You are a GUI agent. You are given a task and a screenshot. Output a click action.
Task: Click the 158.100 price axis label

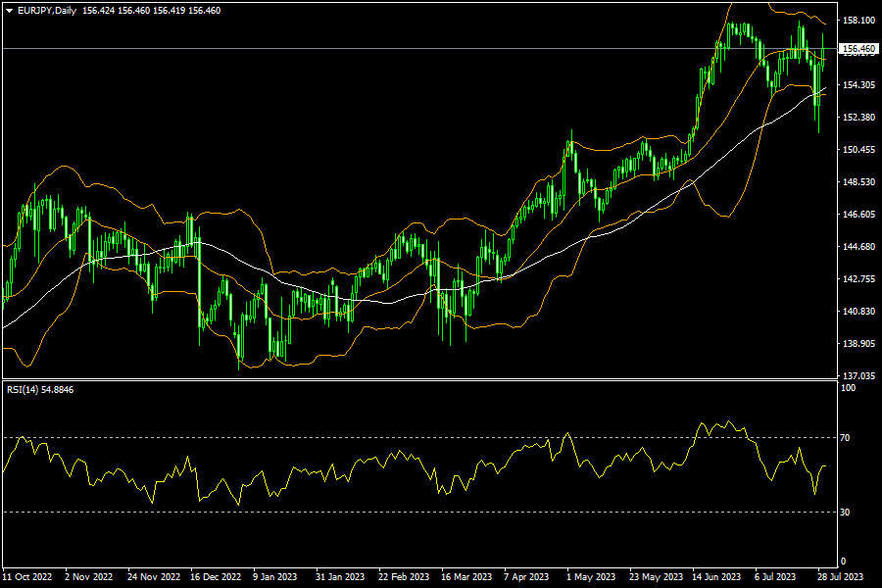pos(858,21)
